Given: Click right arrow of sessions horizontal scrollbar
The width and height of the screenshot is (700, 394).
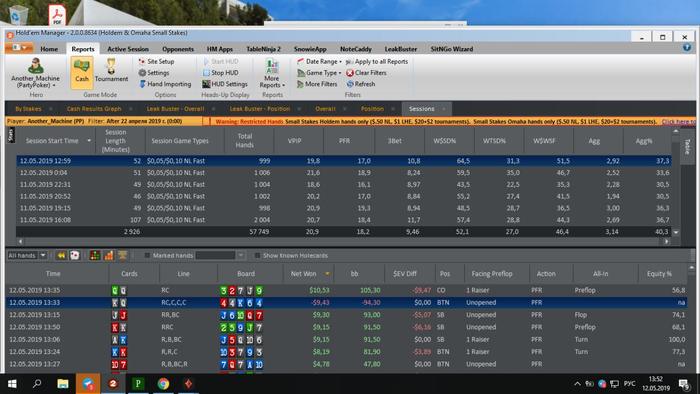Looking at the screenshot, I should 667,241.
